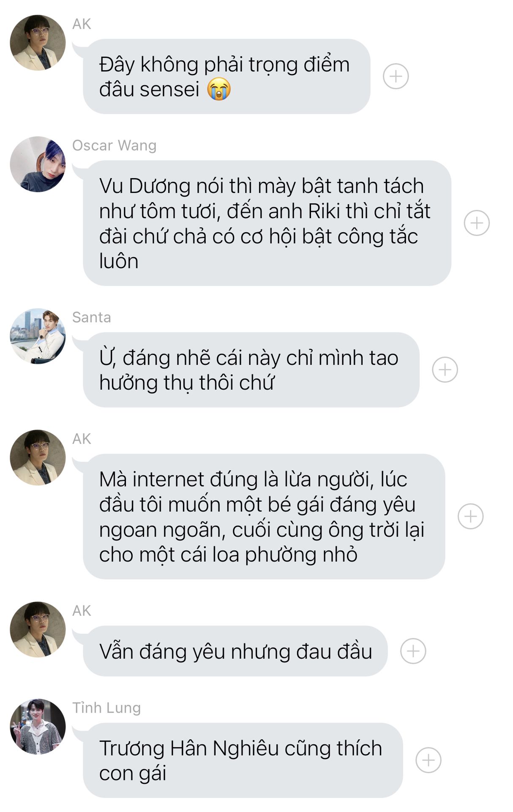
Task: Tap plus icon next to 'Mà internet đúng là lừa người' message
Action: [x=470, y=516]
